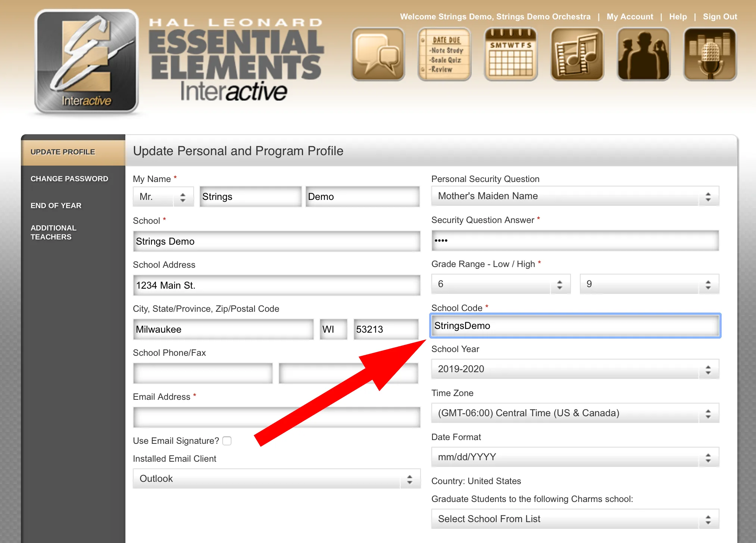
Task: Select Change Password in sidebar
Action: click(69, 179)
